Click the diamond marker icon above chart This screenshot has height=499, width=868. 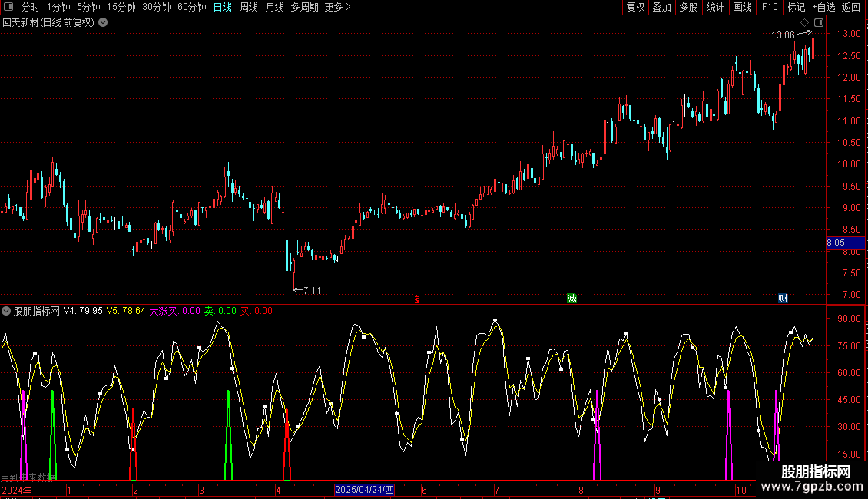805,23
